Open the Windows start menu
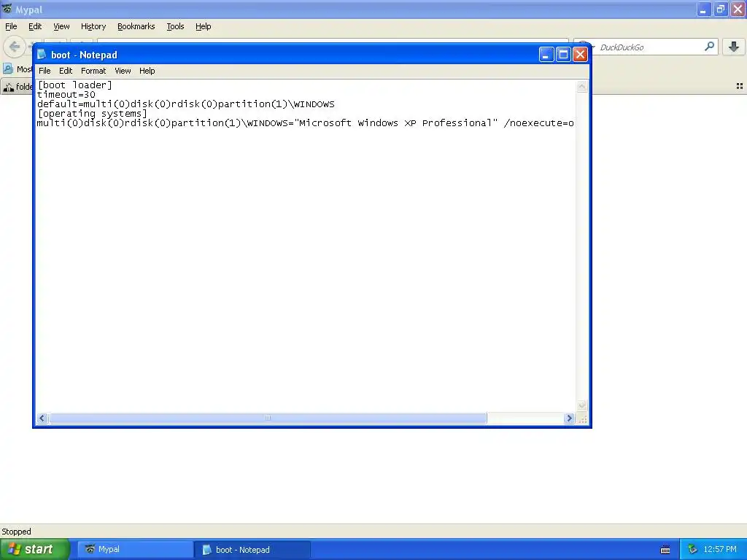 point(35,549)
